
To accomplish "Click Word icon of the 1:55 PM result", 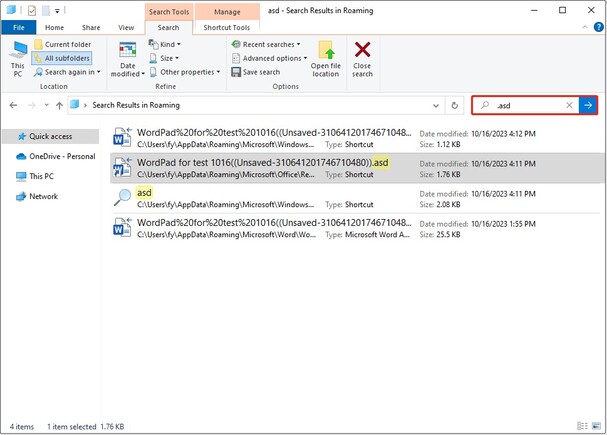I will [122, 228].
